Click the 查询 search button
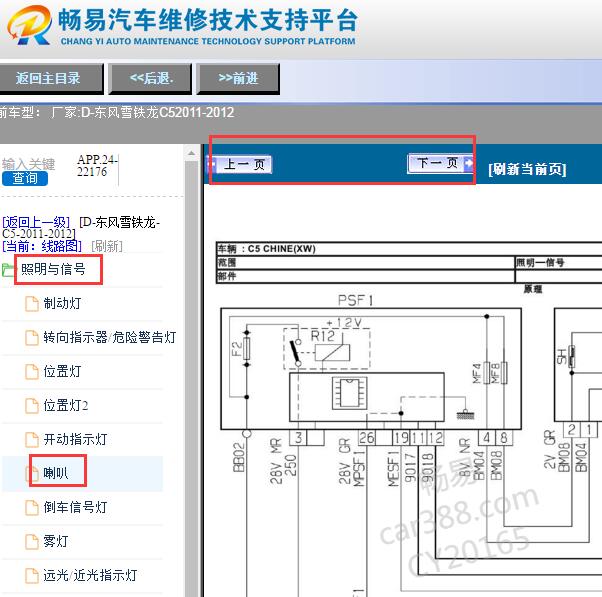 click(25, 179)
